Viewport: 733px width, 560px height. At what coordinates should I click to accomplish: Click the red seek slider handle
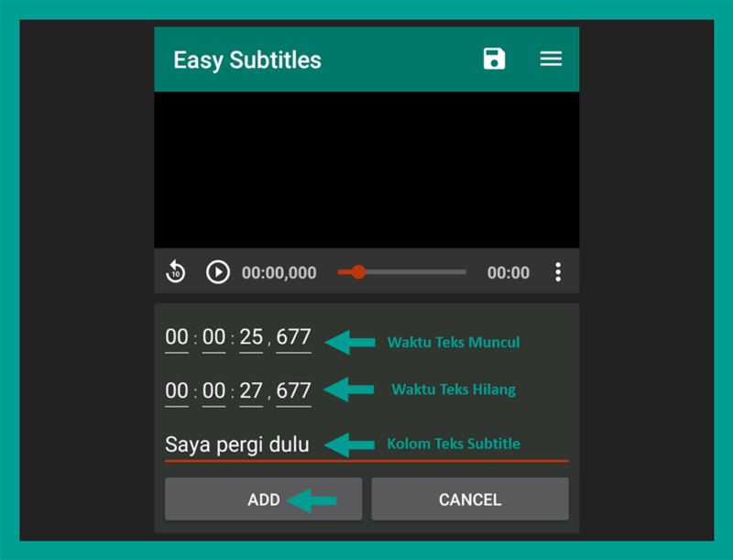pyautogui.click(x=358, y=271)
